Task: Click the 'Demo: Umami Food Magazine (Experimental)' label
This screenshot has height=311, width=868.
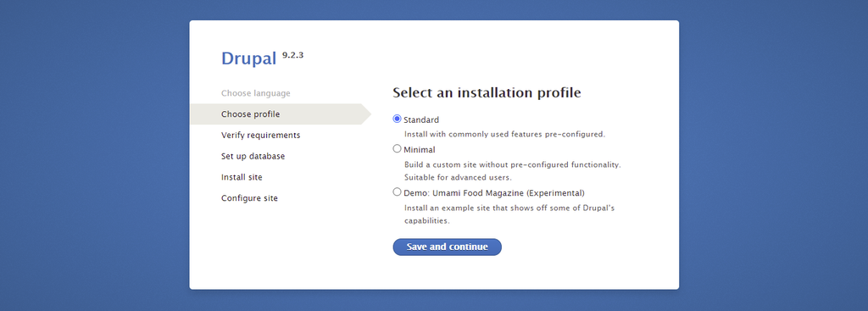Action: click(494, 192)
